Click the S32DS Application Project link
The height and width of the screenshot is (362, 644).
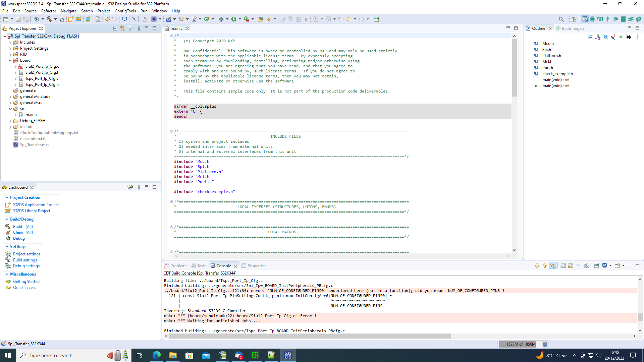(x=36, y=205)
